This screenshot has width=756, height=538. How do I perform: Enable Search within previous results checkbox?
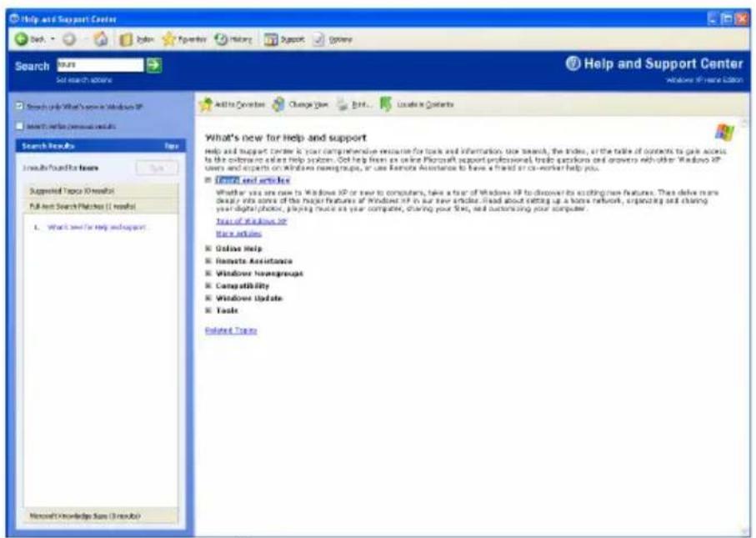(x=20, y=126)
